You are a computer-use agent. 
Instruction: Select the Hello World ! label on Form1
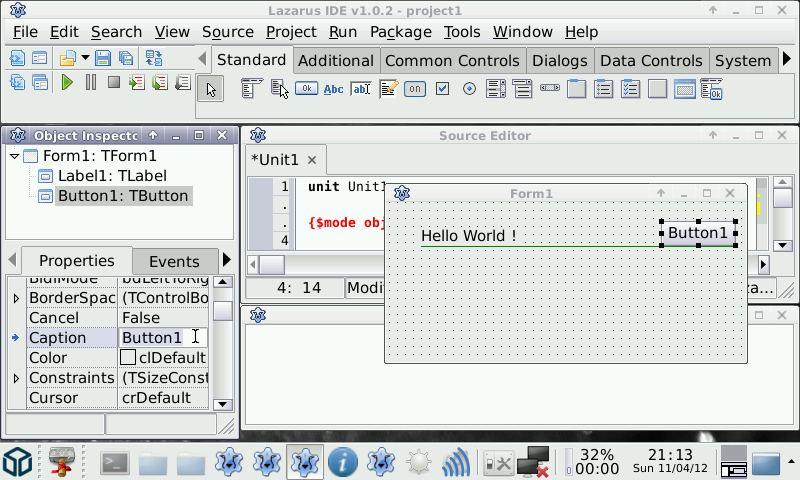click(x=468, y=236)
